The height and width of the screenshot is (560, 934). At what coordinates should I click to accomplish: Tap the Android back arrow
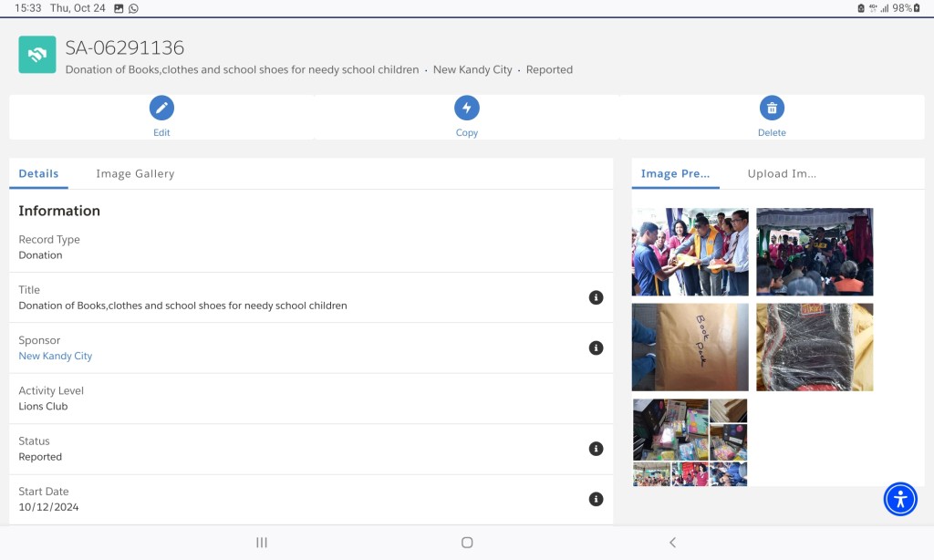point(672,542)
